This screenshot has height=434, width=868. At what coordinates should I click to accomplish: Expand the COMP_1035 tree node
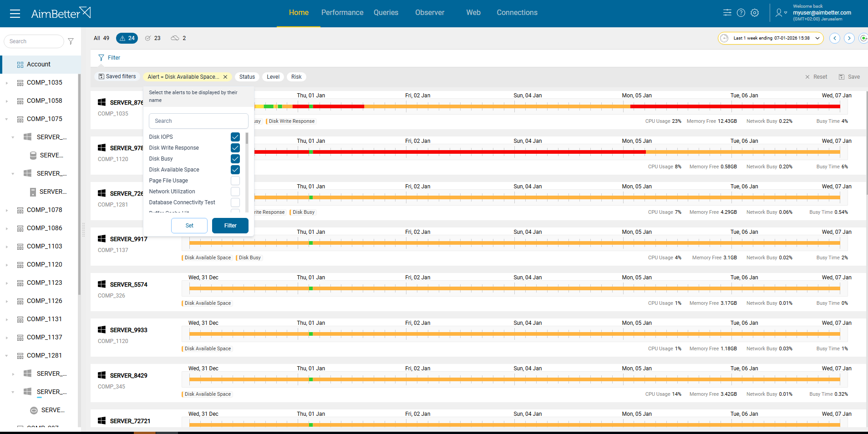[x=7, y=83]
